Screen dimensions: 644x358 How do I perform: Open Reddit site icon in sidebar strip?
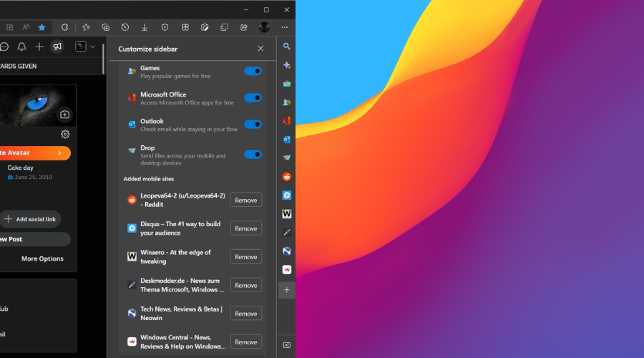pyautogui.click(x=287, y=177)
